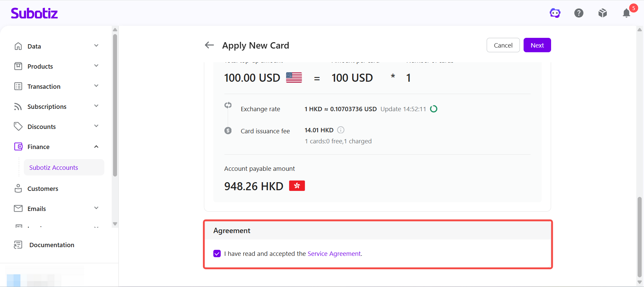Click the Finance wallet icon
This screenshot has height=287, width=644.
(x=18, y=146)
